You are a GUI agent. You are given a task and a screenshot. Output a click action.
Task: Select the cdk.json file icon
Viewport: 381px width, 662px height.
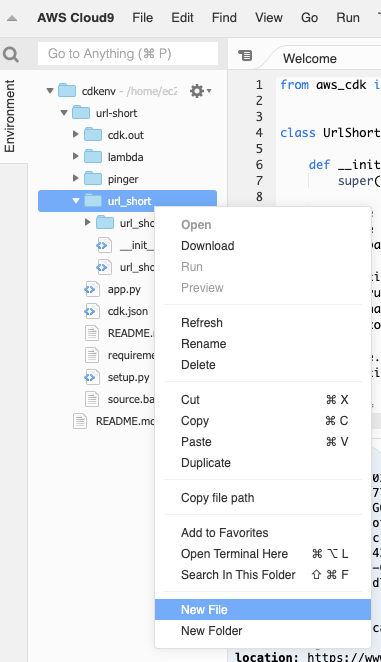91,312
